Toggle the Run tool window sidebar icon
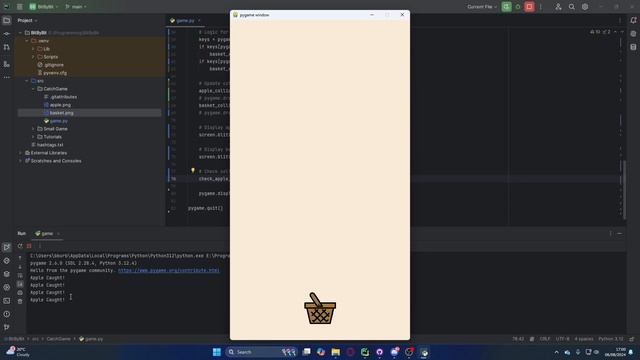Image resolution: width=640 pixels, height=360 pixels. (x=7, y=247)
